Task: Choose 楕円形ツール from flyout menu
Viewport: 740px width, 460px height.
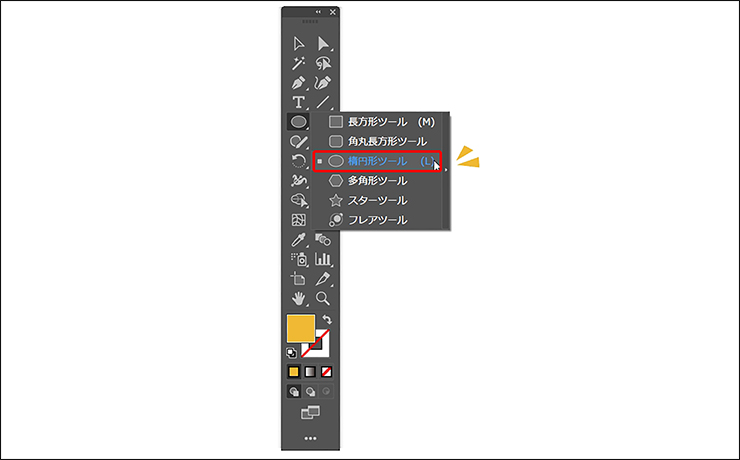Action: (377, 161)
